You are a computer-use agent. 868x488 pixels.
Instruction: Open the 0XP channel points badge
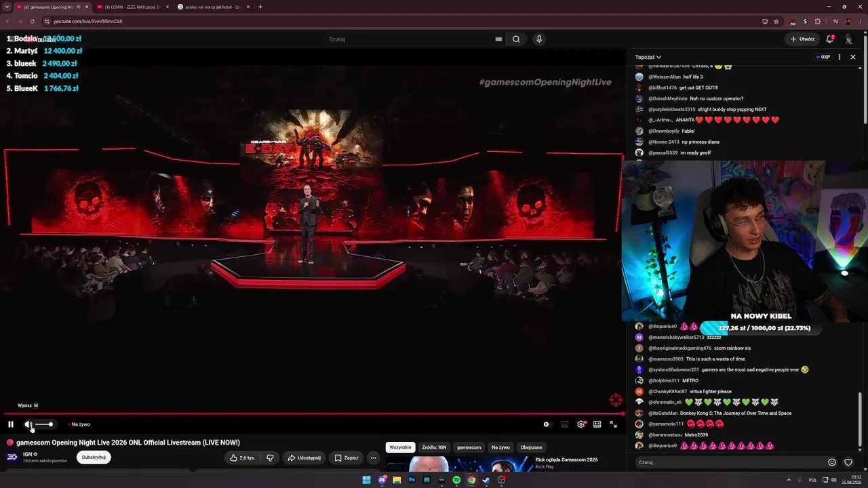coord(823,57)
